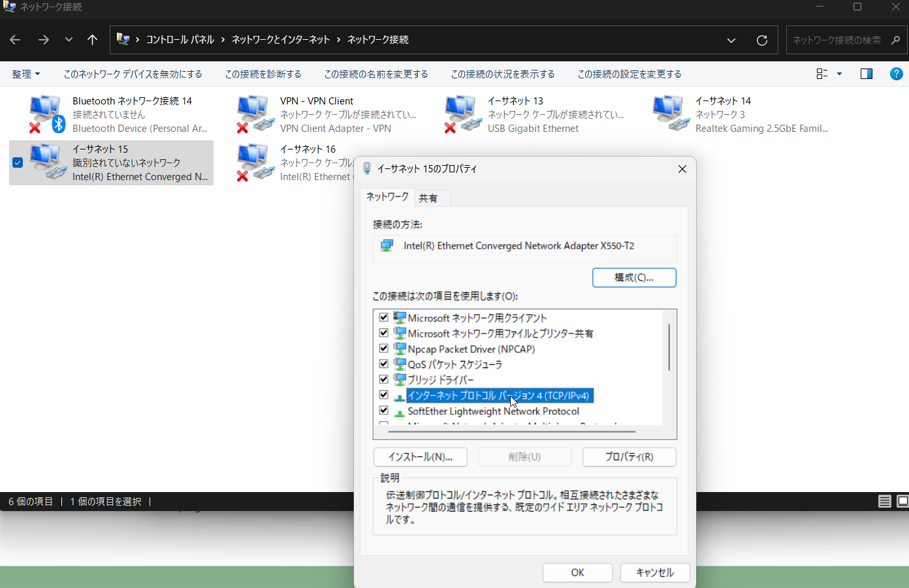
Task: Go up one folder level
Action: point(92,40)
